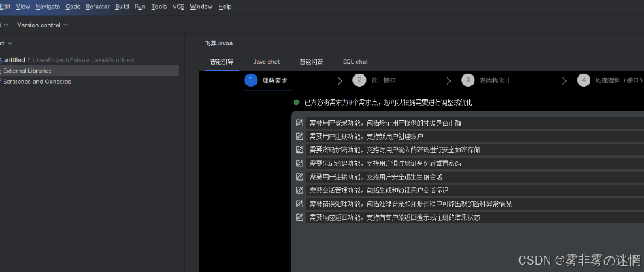Switch to the SQL chat tab
The image size is (644, 272).
tap(355, 62)
